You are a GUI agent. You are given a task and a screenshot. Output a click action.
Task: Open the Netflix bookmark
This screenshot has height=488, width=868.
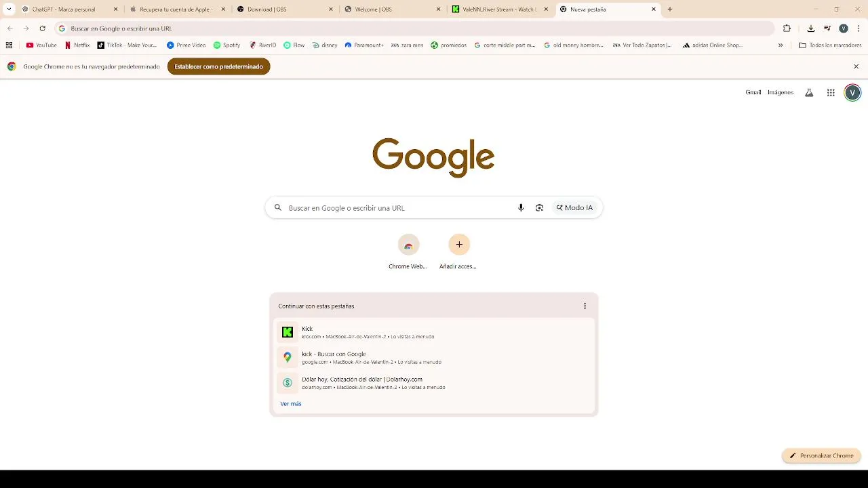pos(77,45)
